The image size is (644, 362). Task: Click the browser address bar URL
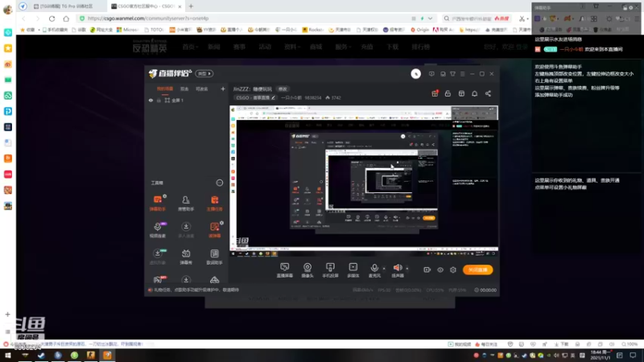click(148, 19)
